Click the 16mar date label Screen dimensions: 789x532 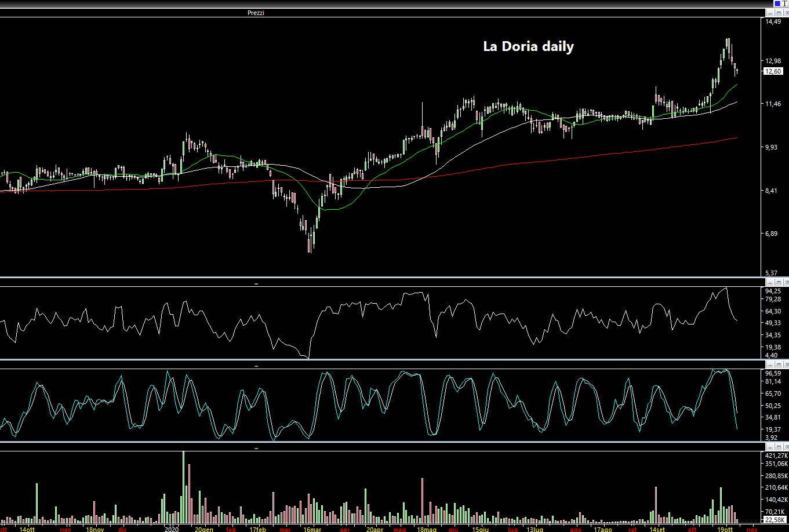coord(312,529)
